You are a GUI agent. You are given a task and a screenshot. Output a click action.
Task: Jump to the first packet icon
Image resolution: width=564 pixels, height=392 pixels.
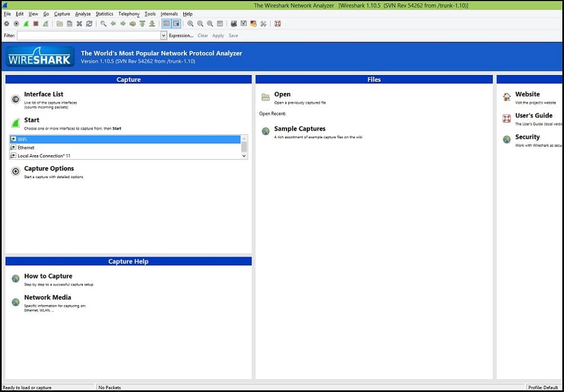(142, 24)
